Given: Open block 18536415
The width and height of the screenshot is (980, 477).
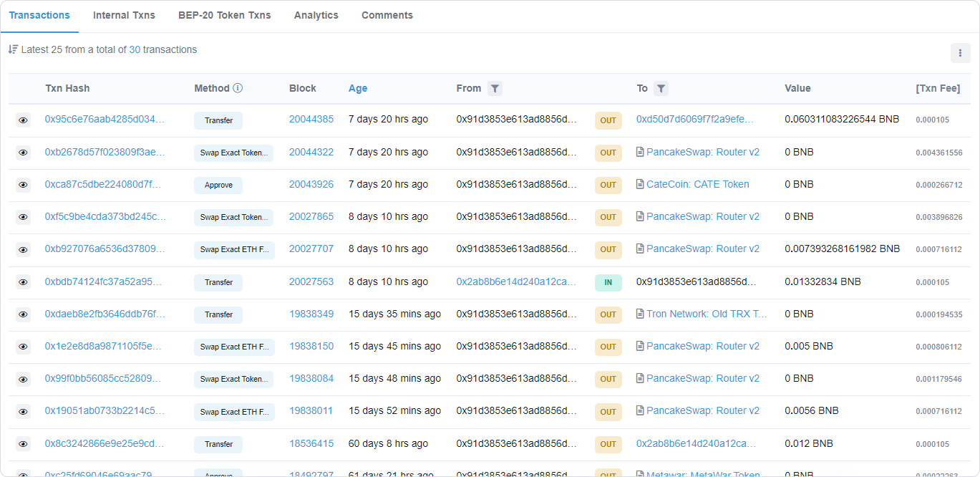Looking at the screenshot, I should [311, 443].
